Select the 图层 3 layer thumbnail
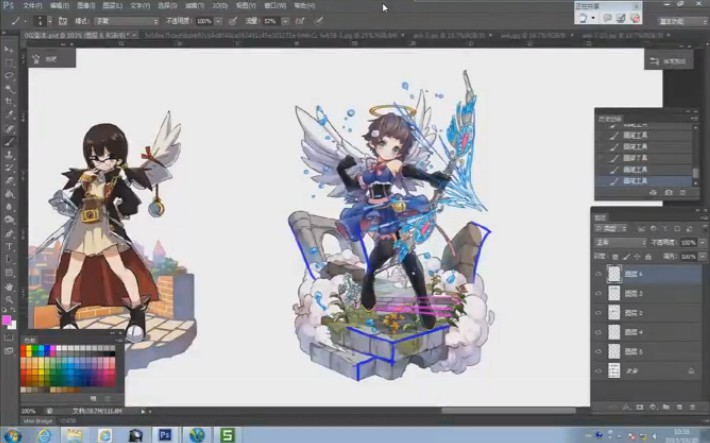Screen dimensions: 710x443 pyautogui.click(x=614, y=294)
